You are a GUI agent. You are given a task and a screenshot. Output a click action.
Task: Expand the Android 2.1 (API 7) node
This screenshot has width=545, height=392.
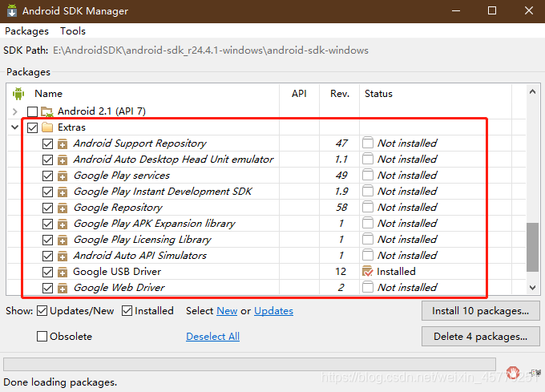[15, 111]
